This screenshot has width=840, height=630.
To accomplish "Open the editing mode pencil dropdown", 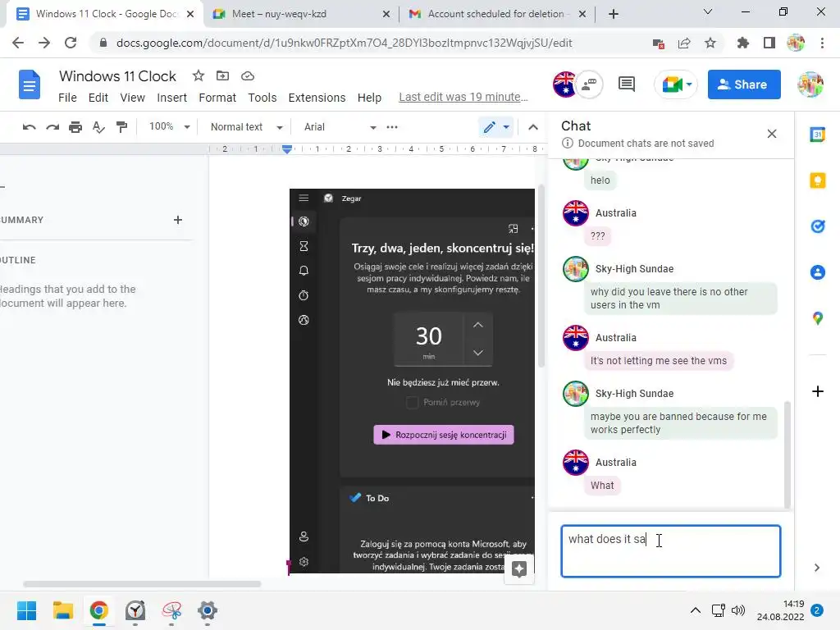I will (496, 127).
